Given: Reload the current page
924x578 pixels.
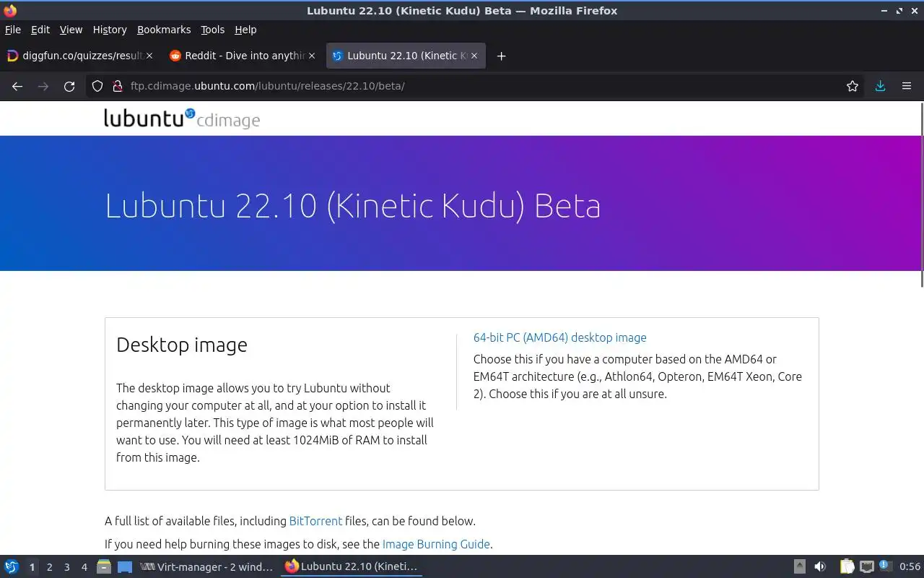Looking at the screenshot, I should (x=69, y=86).
